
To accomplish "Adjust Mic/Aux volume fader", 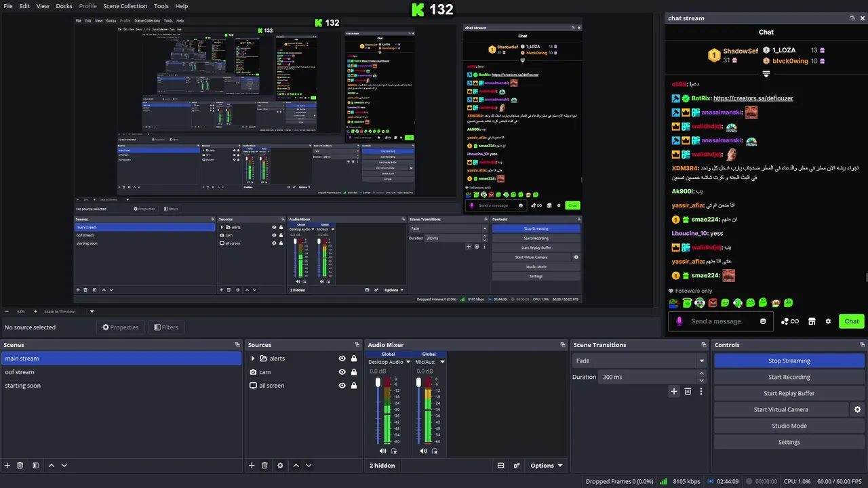I will [x=418, y=383].
